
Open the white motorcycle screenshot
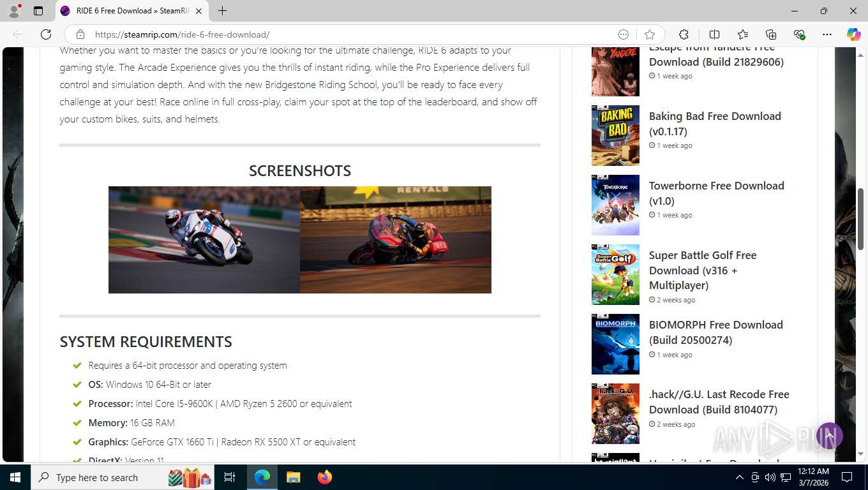pyautogui.click(x=204, y=240)
